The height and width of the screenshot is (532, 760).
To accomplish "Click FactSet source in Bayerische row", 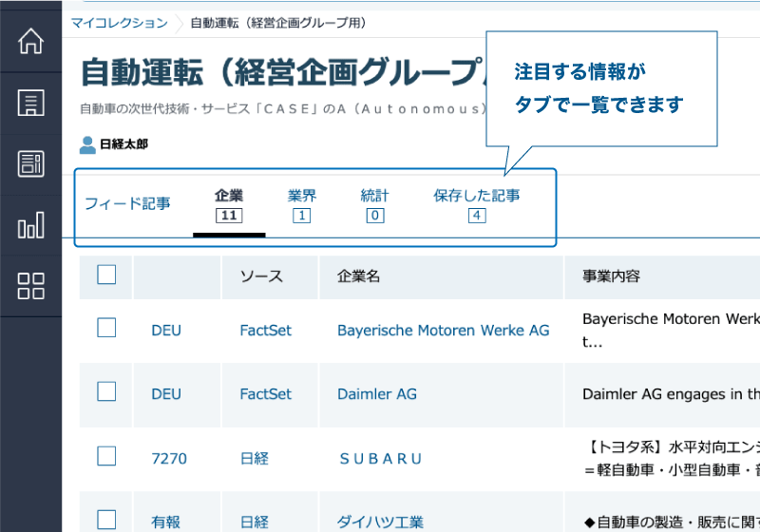I will click(x=266, y=331).
